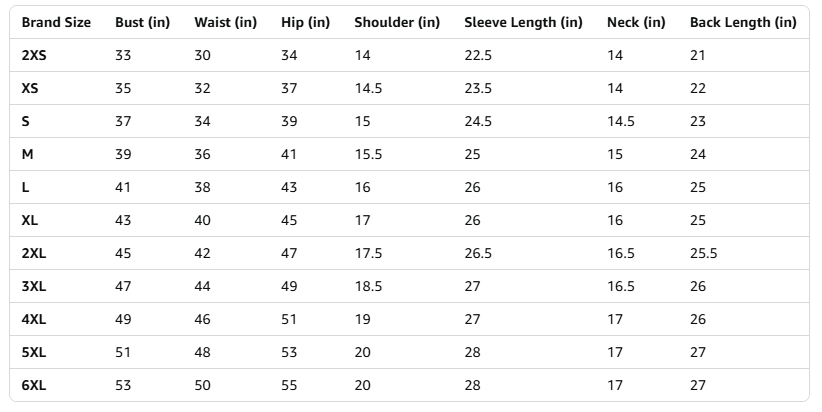Click the Brand Size column header
The width and height of the screenshot is (822, 412).
pyautogui.click(x=57, y=22)
